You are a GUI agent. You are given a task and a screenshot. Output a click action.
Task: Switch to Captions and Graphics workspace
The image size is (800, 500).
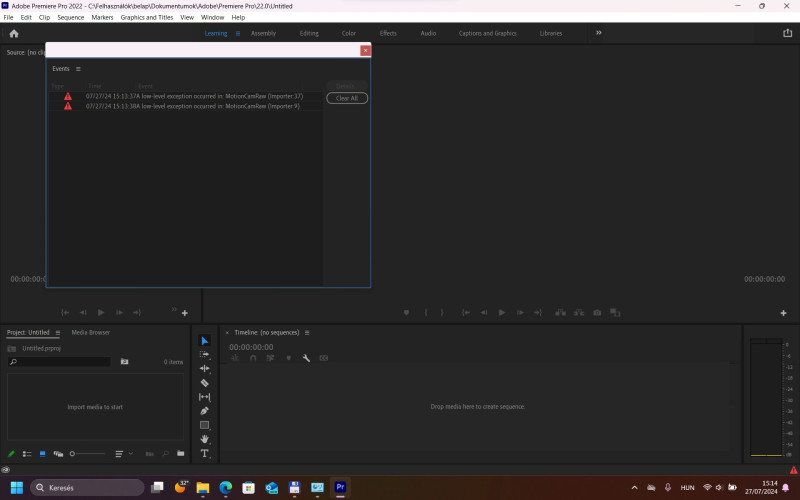pyautogui.click(x=487, y=33)
